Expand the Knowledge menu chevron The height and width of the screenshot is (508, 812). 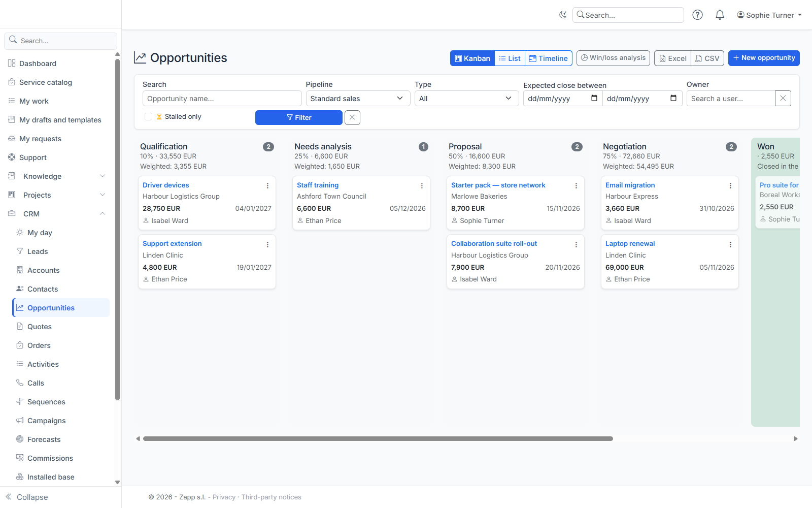click(x=103, y=176)
